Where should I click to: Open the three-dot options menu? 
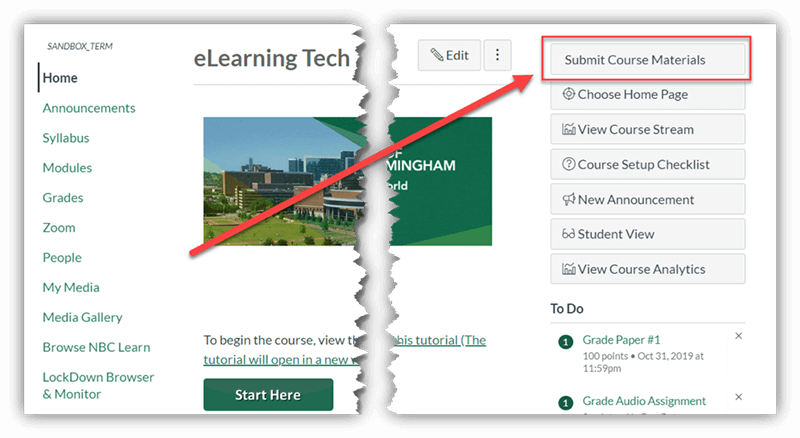497,55
